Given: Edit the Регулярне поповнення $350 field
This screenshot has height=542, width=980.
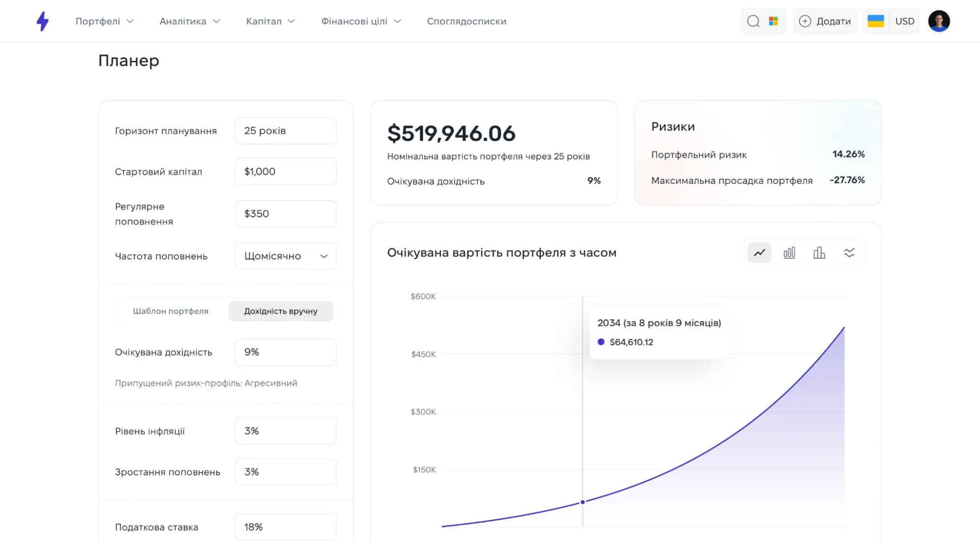Looking at the screenshot, I should tap(286, 213).
